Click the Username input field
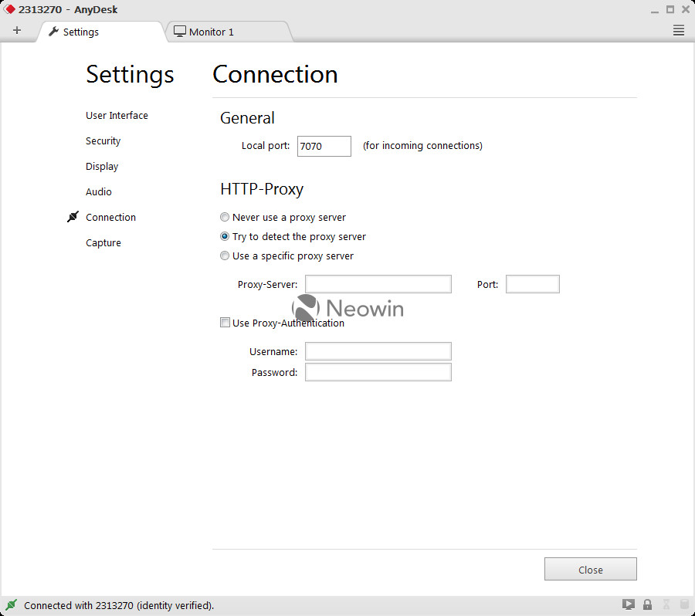This screenshot has height=616, width=695. coord(378,351)
